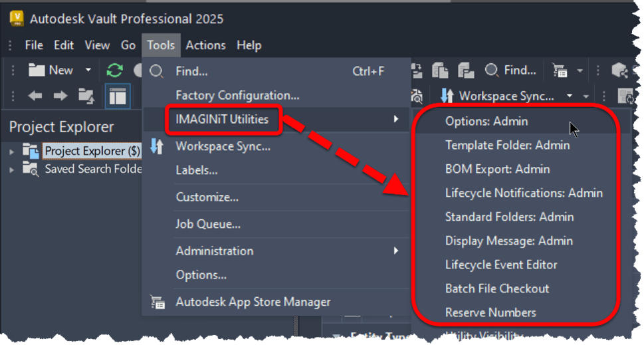Choose Workspace Sync... in Tools menu
Image resolution: width=644 pixels, height=345 pixels.
(276, 146)
